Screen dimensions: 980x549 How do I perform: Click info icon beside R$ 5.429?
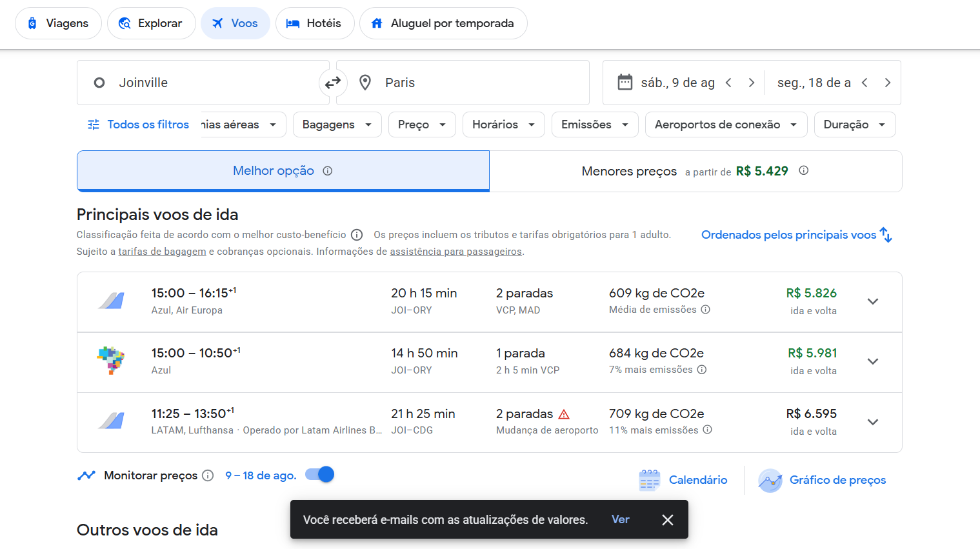point(803,170)
